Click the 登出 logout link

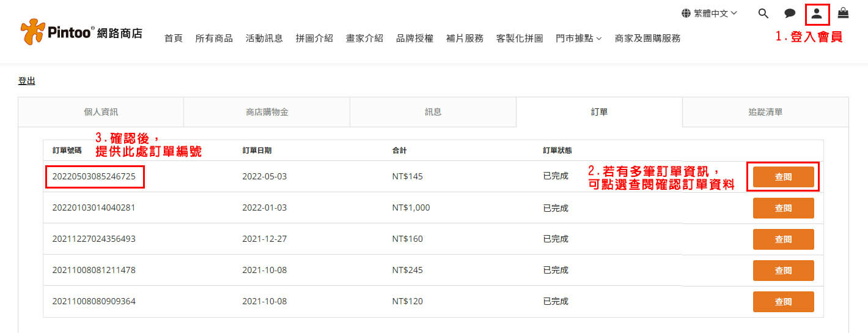tap(26, 81)
